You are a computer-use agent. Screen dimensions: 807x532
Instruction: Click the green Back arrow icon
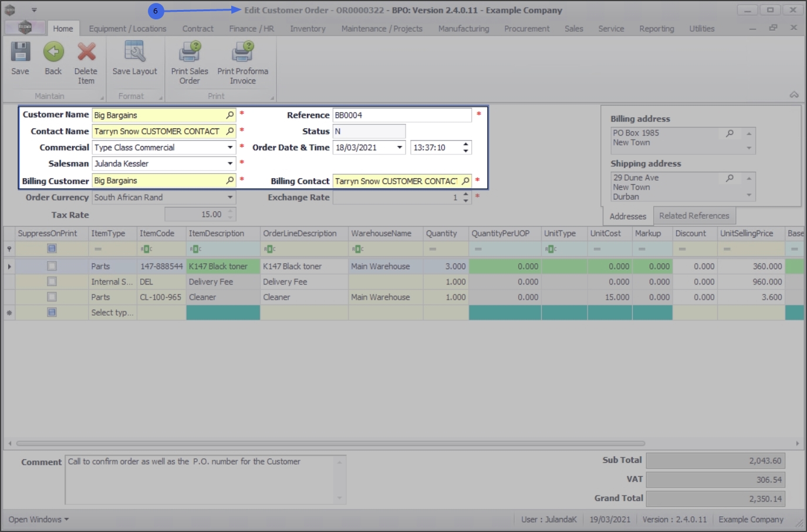click(x=53, y=52)
